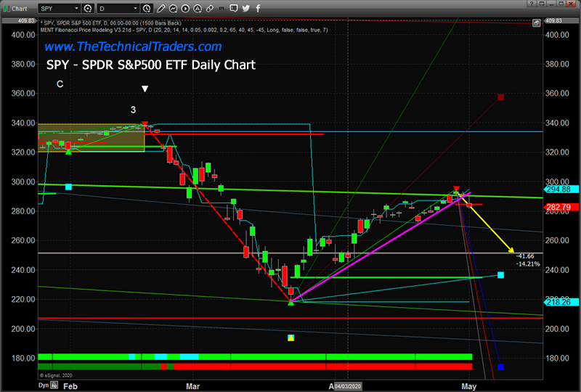Click the wave label 'C'
Image resolution: width=581 pixels, height=392 pixels.
coord(60,84)
